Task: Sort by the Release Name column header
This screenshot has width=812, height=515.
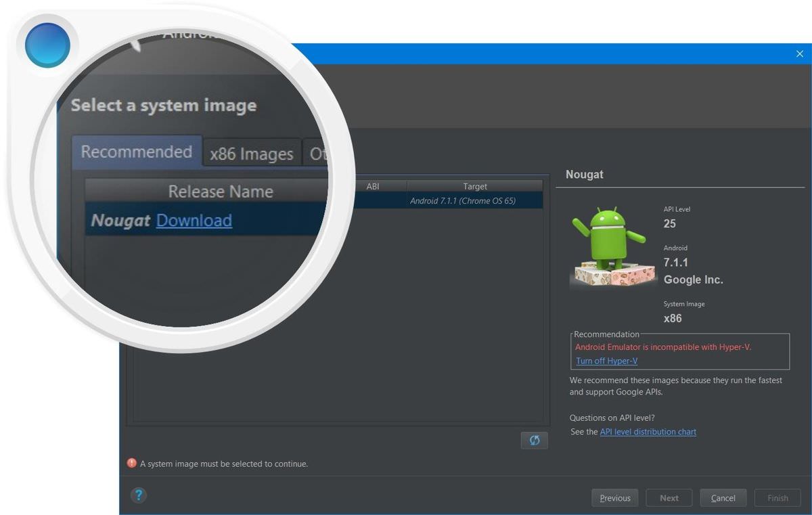Action: 221,192
